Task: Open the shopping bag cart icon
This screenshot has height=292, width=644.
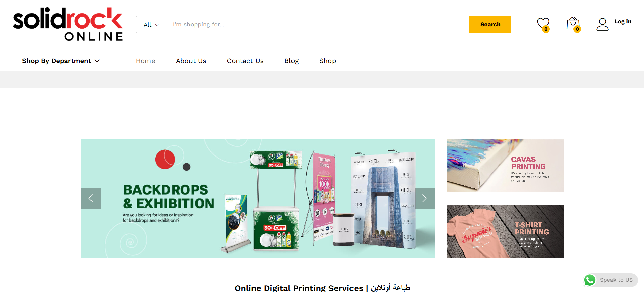Action: [573, 24]
